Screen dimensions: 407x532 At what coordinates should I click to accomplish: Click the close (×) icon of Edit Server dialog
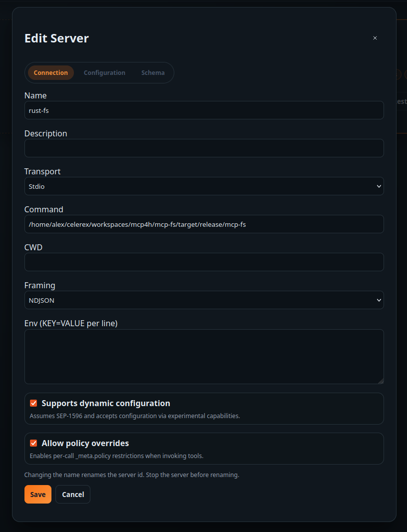pyautogui.click(x=375, y=38)
